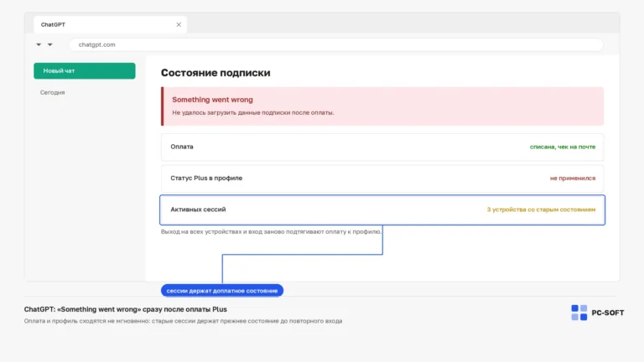
Task: Click '3 устройства со старым состоянием' value
Action: tap(541, 209)
